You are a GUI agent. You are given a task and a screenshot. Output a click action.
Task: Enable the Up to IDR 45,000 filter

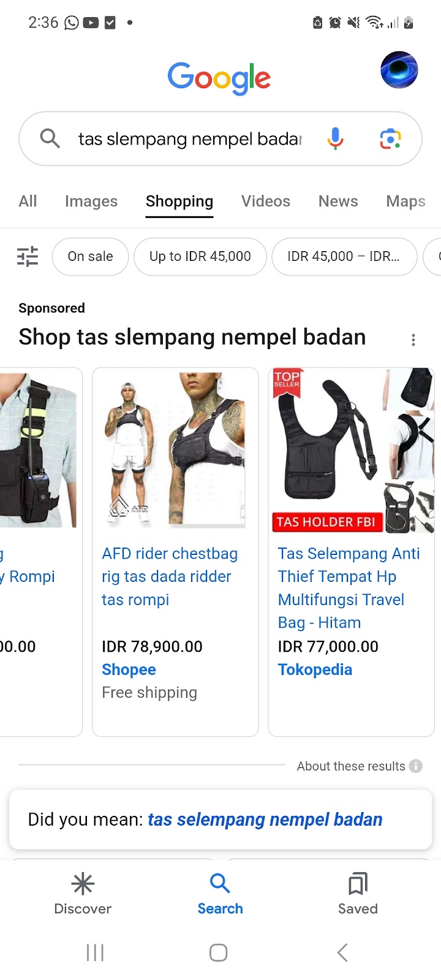click(x=200, y=257)
